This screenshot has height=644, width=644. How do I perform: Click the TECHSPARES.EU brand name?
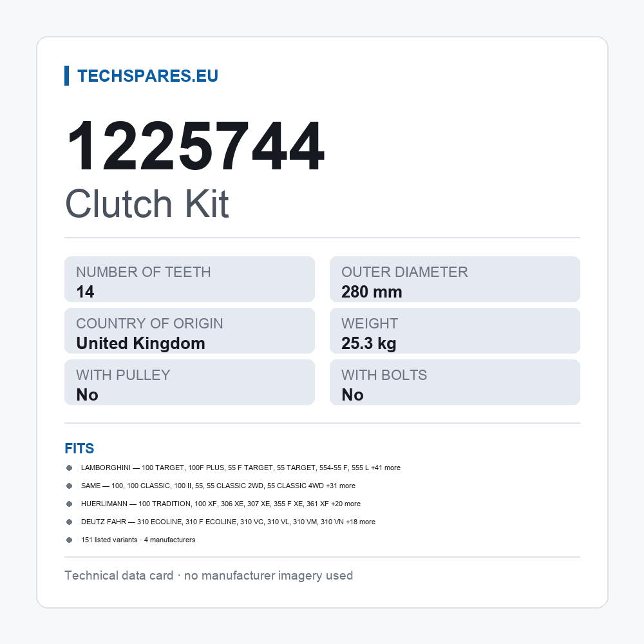click(x=147, y=76)
